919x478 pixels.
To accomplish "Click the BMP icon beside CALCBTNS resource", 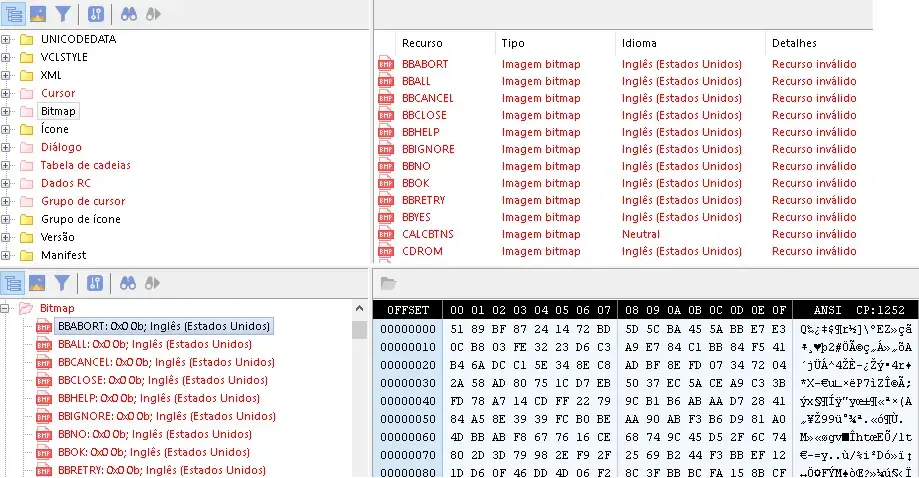I will pyautogui.click(x=385, y=234).
